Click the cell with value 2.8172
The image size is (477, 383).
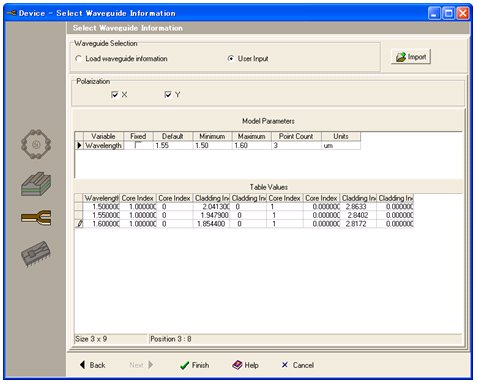[358, 224]
